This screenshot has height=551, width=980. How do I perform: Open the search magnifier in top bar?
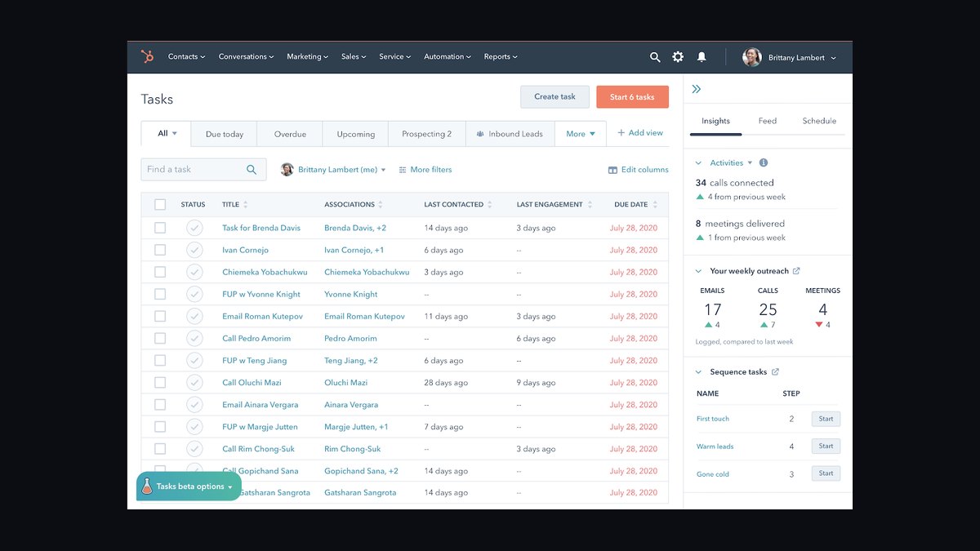(655, 57)
